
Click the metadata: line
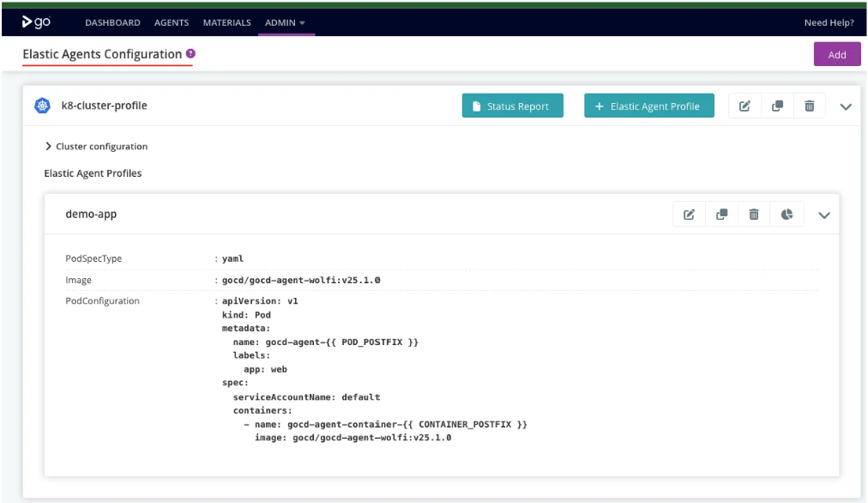tap(246, 329)
